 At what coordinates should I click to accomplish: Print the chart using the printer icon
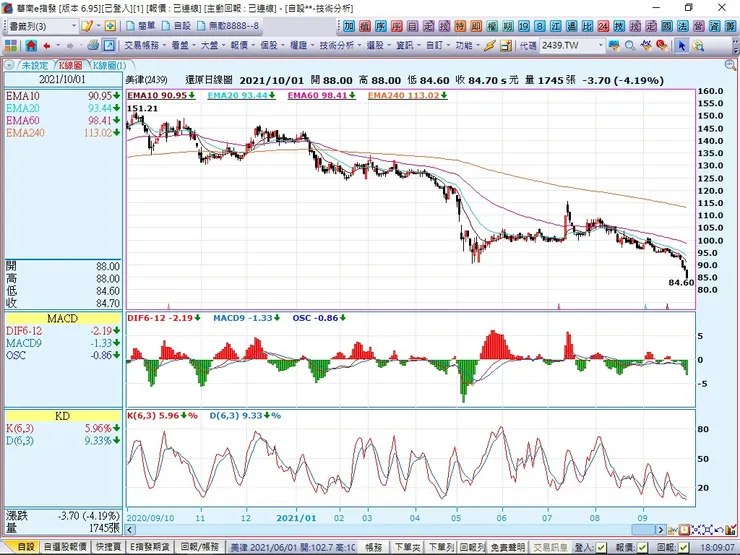pyautogui.click(x=93, y=45)
